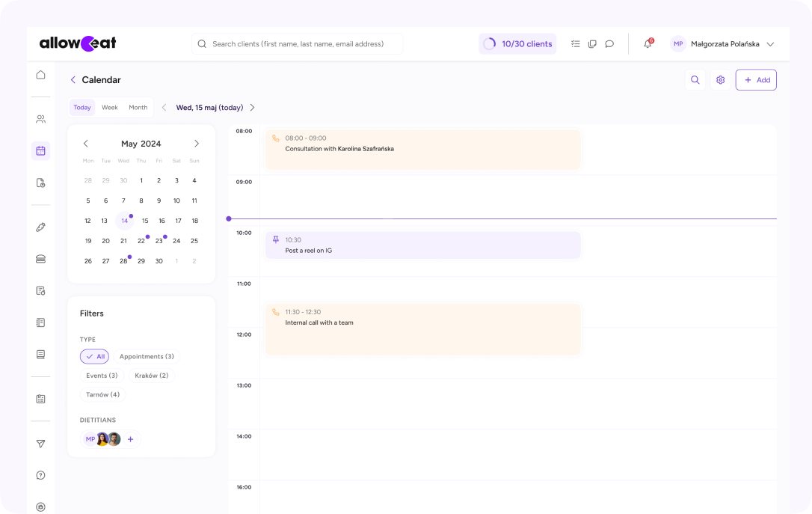Viewport: 812px width, 514px height.
Task: Select May 1 in mini calendar
Action: (x=141, y=180)
